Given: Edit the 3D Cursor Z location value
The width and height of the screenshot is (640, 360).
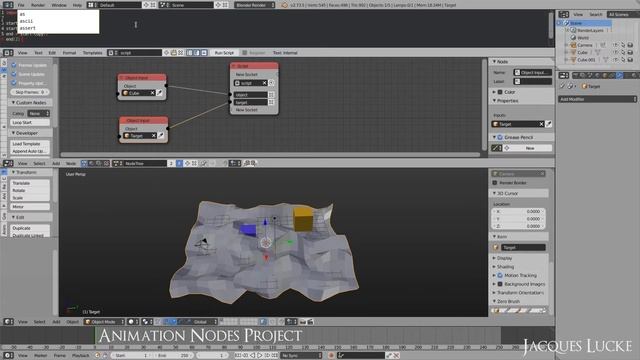Looking at the screenshot, I should 518,226.
